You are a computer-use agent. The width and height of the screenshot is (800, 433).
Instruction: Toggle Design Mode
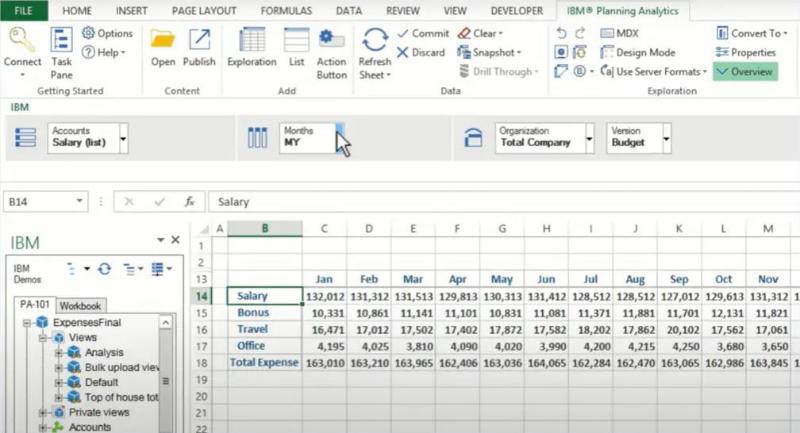click(638, 53)
